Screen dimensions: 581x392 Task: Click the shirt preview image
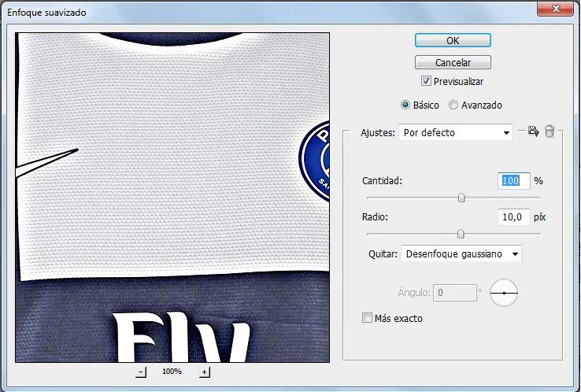172,198
